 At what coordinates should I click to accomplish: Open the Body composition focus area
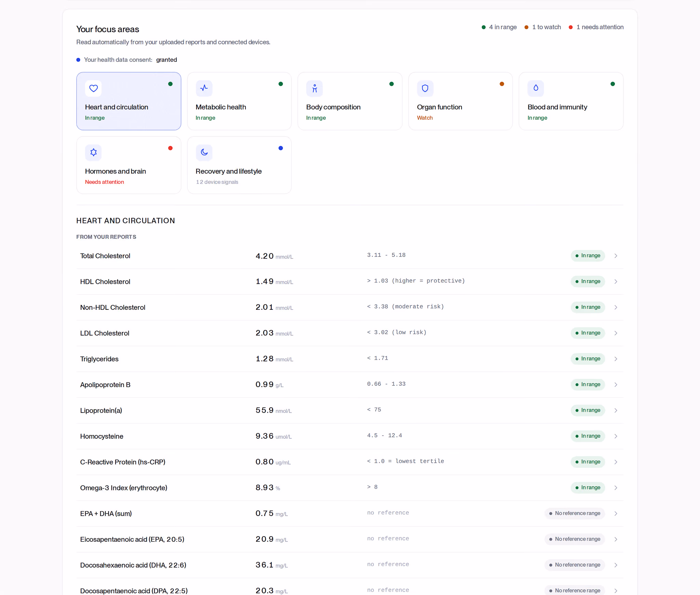350,101
